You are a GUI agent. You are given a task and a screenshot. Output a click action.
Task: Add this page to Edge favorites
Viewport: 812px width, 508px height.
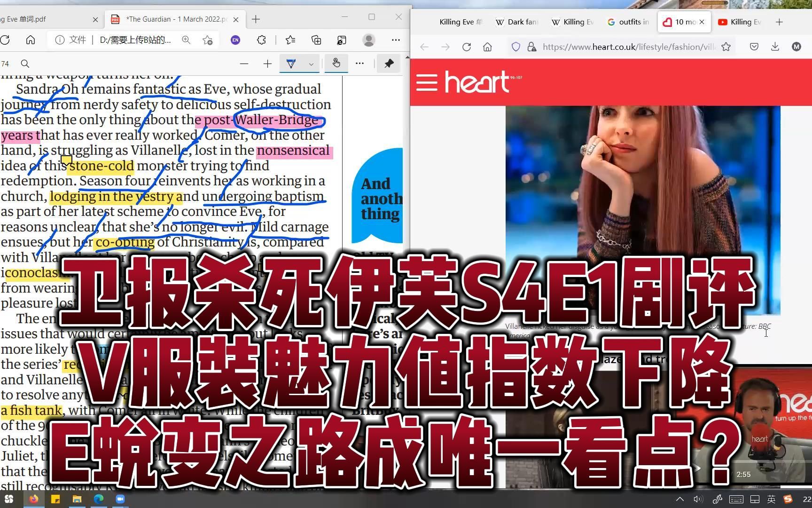tap(207, 40)
